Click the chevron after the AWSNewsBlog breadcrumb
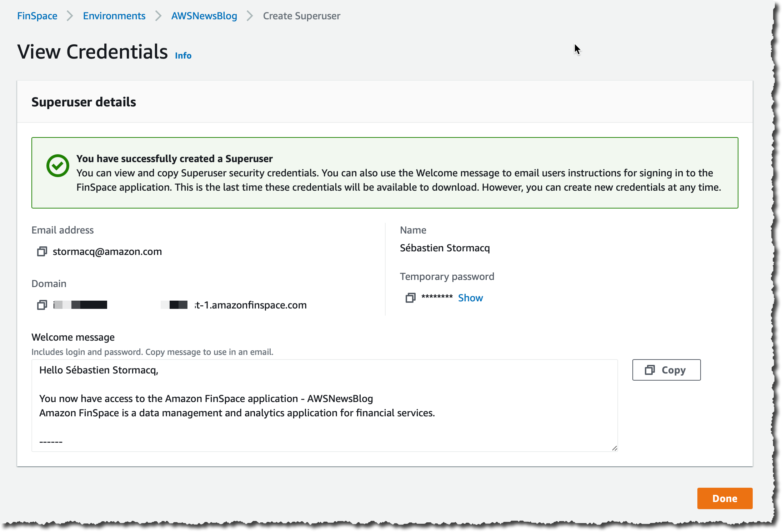Viewport: 782px width, 532px height. point(250,16)
